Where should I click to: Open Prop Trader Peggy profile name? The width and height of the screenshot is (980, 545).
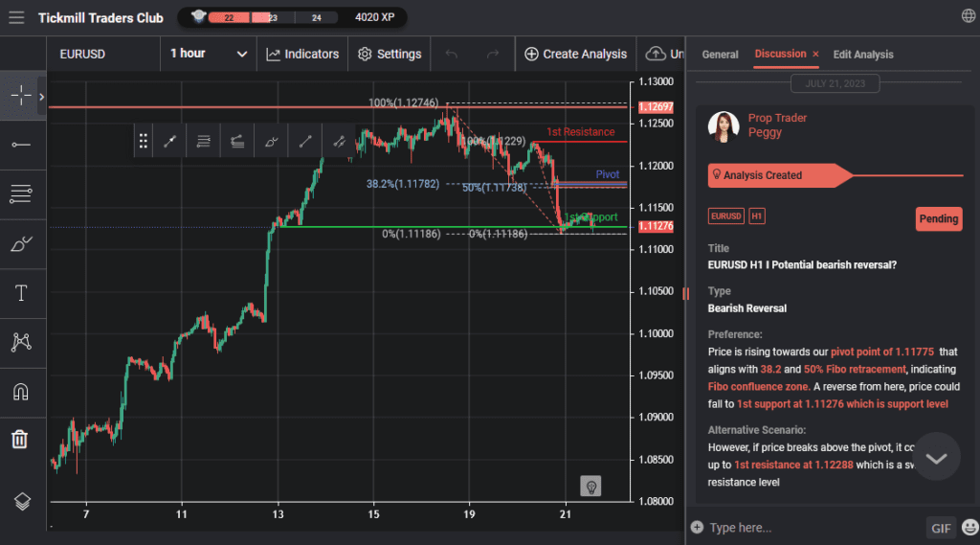pyautogui.click(x=777, y=125)
